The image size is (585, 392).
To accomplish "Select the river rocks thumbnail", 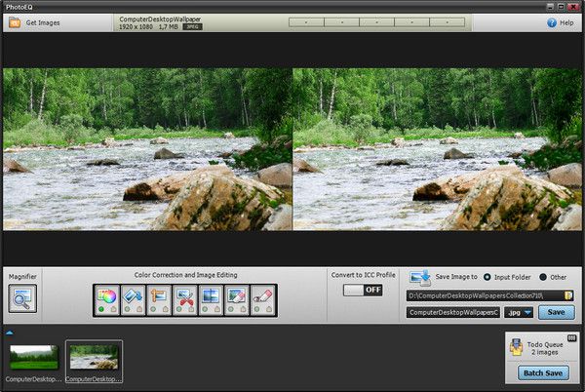I will (94, 357).
